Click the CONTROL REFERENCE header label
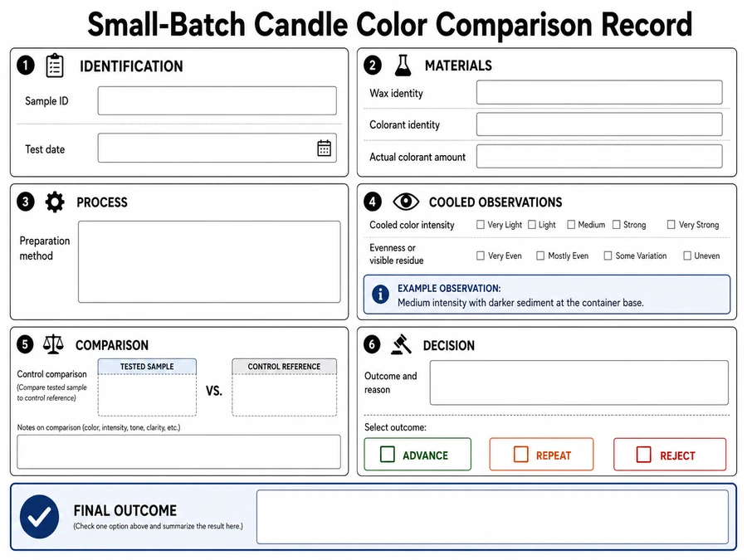The image size is (747, 560). (284, 367)
